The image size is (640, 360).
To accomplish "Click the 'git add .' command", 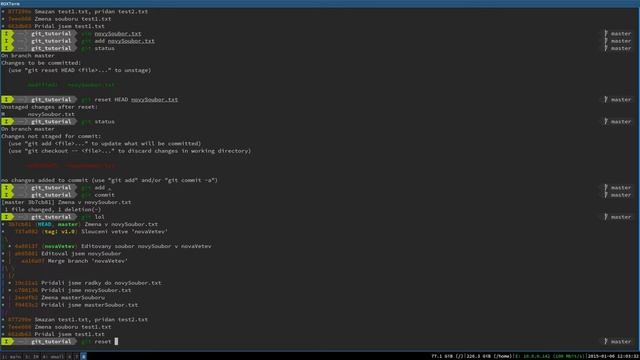I will click(x=96, y=187).
